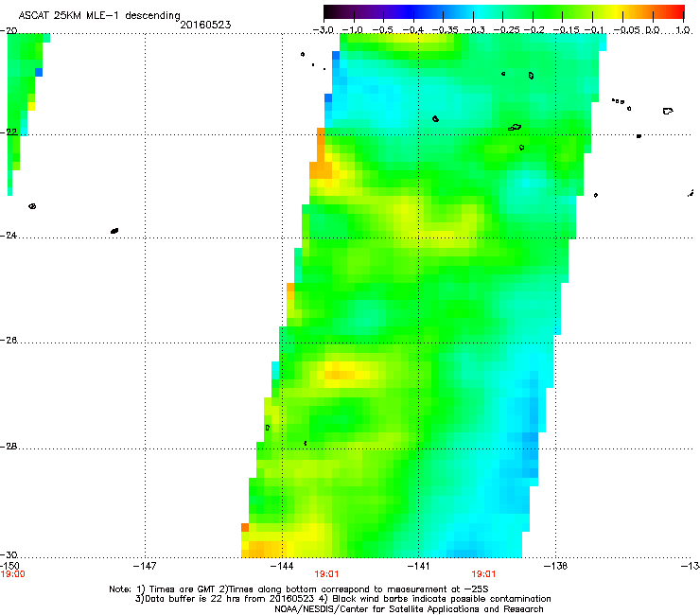Click the -0.5 color bar label
The image size is (700, 615).
coord(382,30)
